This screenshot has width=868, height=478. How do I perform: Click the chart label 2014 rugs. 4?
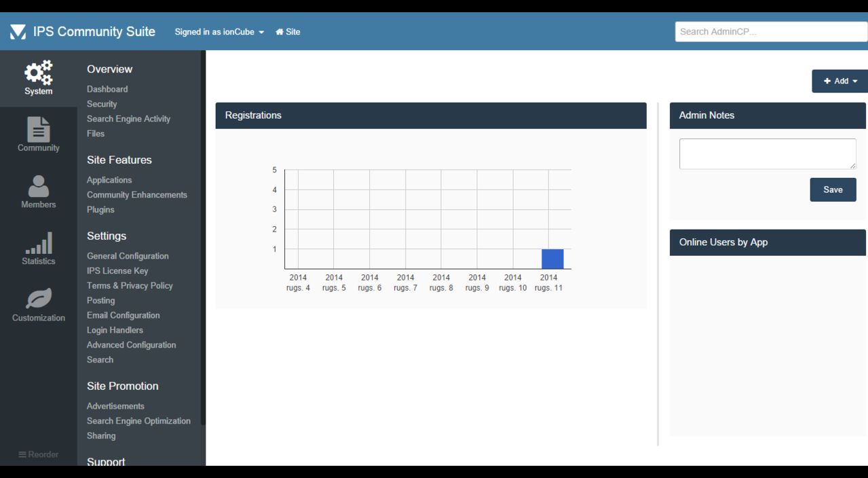[298, 282]
